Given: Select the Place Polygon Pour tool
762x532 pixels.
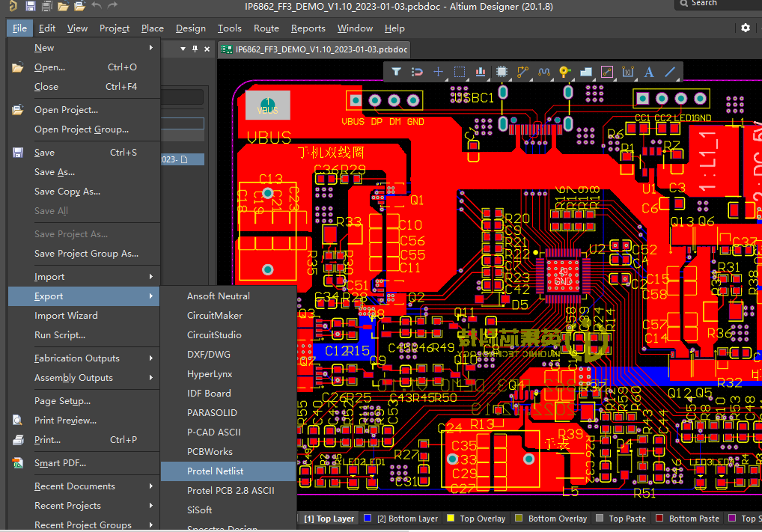Looking at the screenshot, I should coord(586,72).
